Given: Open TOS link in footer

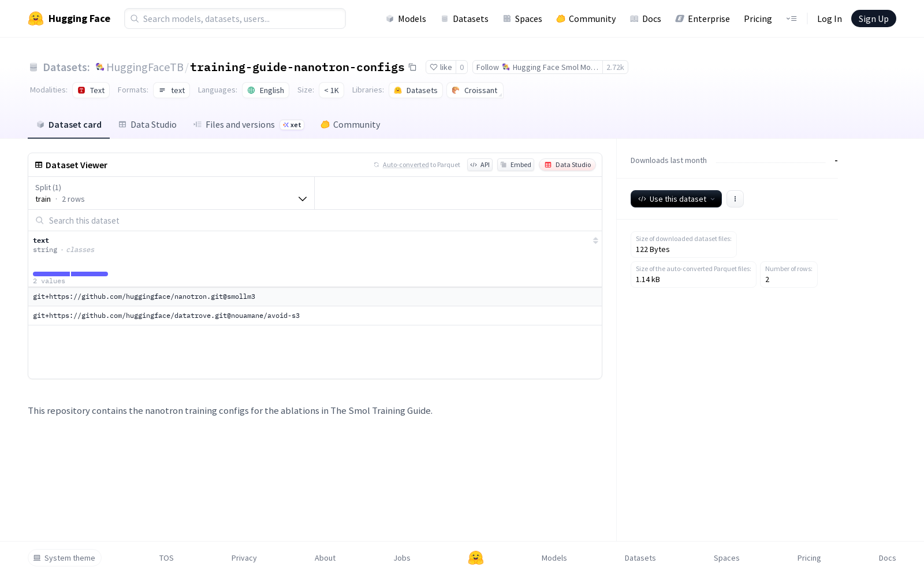Looking at the screenshot, I should (166, 558).
